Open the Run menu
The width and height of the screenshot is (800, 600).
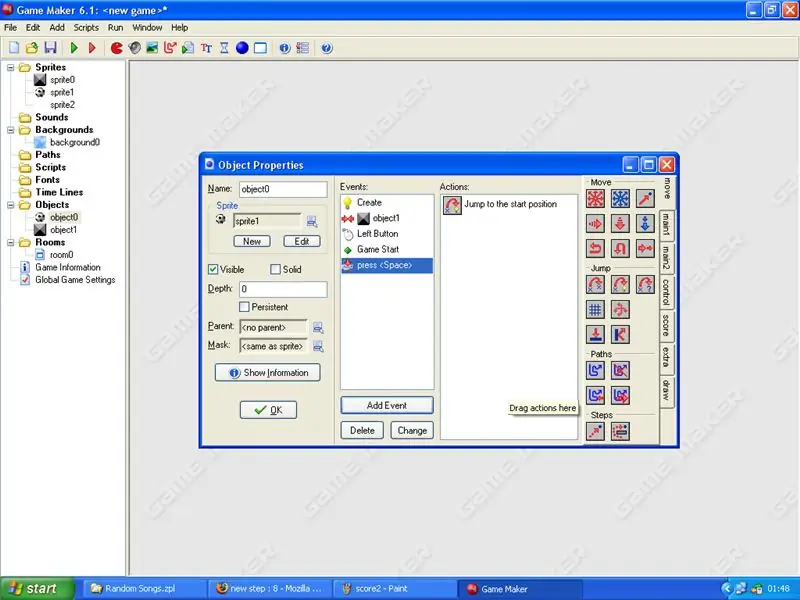coord(115,28)
